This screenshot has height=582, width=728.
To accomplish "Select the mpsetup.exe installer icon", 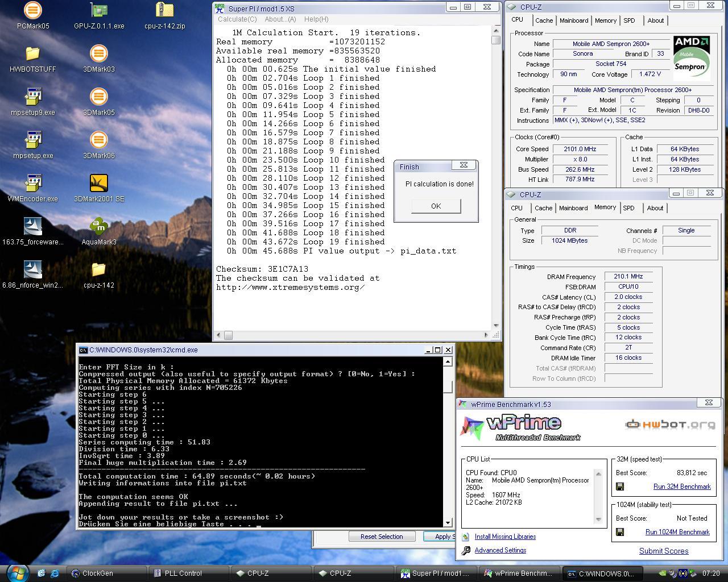I will pyautogui.click(x=33, y=140).
